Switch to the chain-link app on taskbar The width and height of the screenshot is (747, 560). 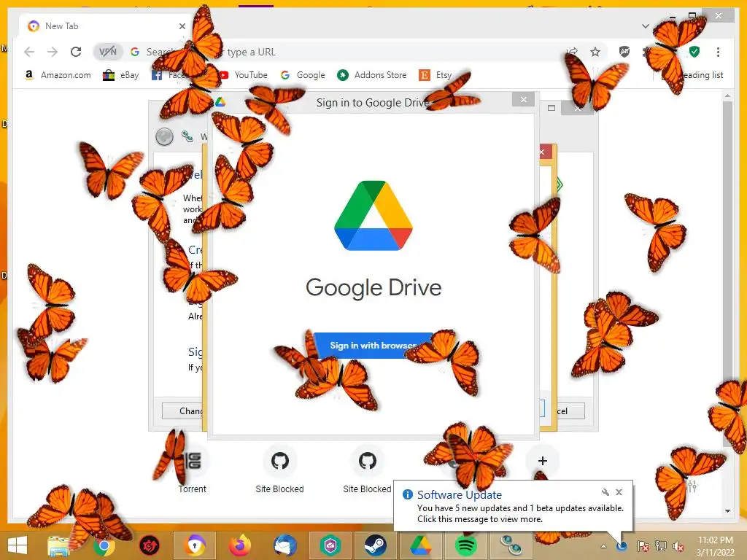(x=511, y=545)
